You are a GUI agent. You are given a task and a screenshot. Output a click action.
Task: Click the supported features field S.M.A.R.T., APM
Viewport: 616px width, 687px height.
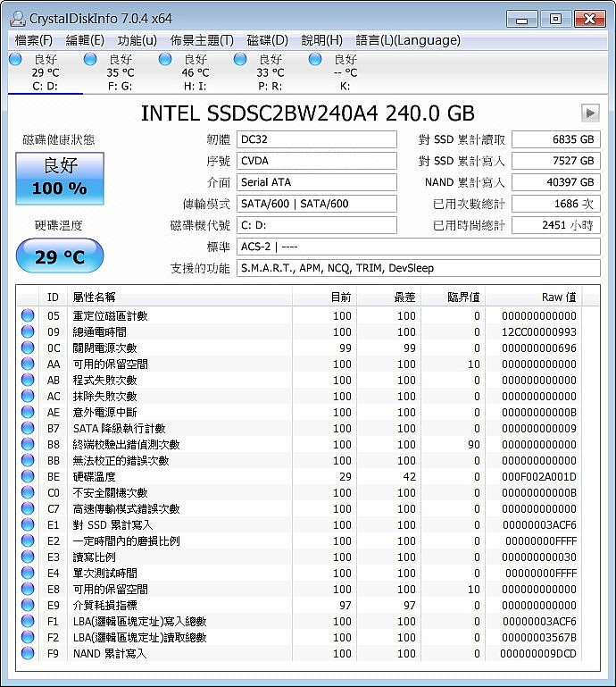pyautogui.click(x=418, y=268)
